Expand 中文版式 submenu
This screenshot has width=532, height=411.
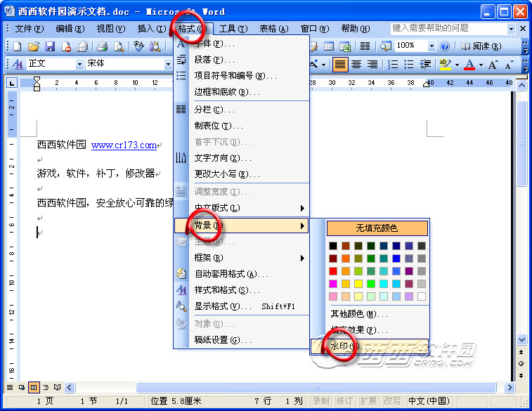click(x=241, y=208)
